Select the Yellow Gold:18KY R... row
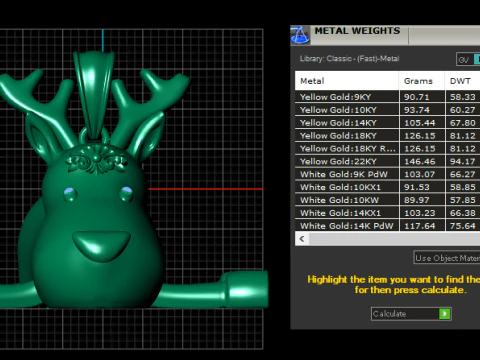 pos(387,149)
